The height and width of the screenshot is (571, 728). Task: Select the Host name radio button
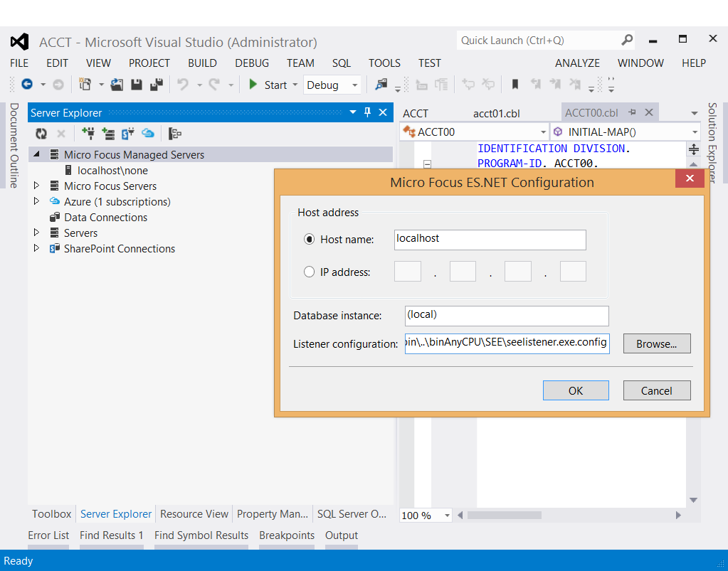(310, 240)
